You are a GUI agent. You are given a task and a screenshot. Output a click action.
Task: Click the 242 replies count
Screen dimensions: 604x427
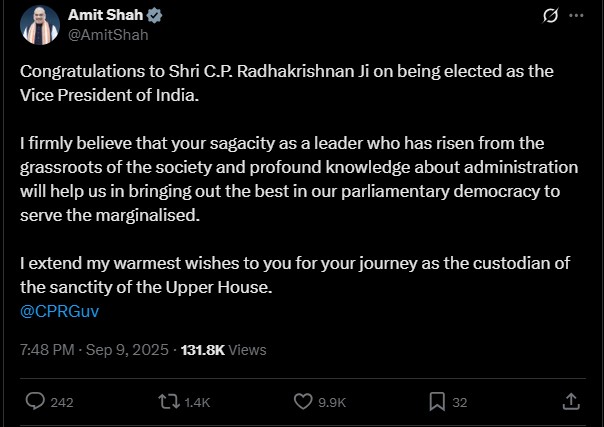[x=62, y=403]
